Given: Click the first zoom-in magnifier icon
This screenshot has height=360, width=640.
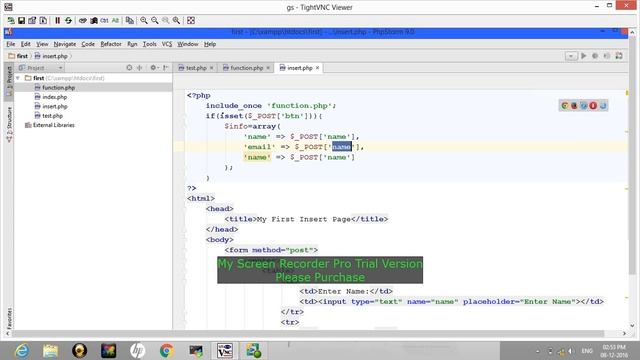Looking at the screenshot, I should pos(144,20).
